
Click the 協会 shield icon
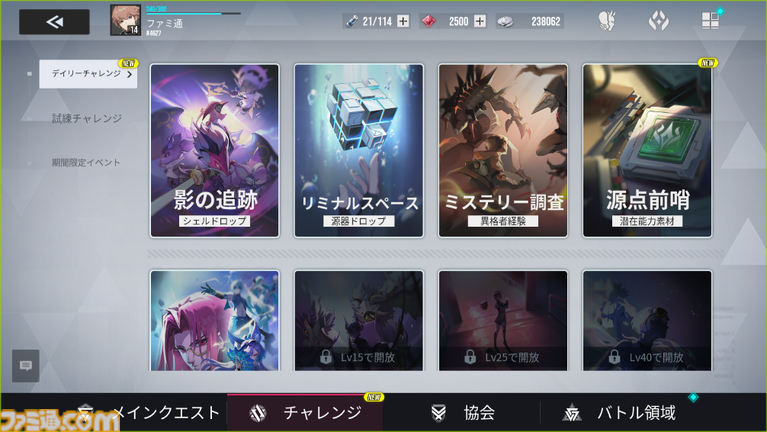(x=438, y=413)
